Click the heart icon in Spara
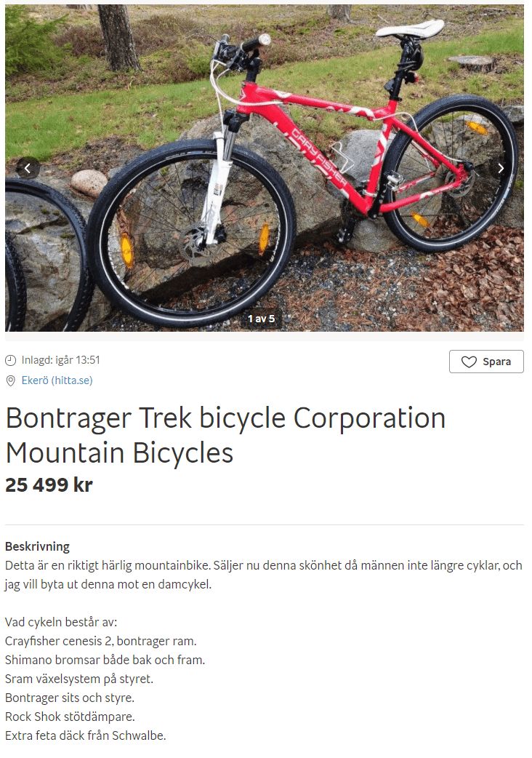Screen dimensions: 532x758 469,362
